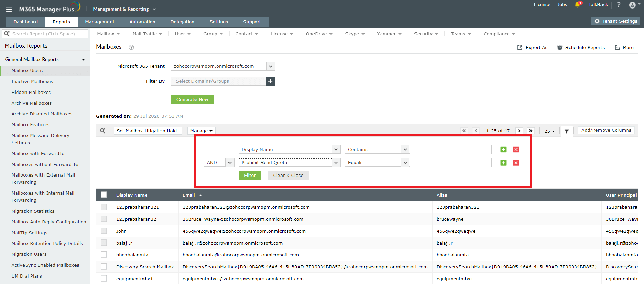The height and width of the screenshot is (284, 644).
Task: Switch to the Management tab
Action: point(100,22)
